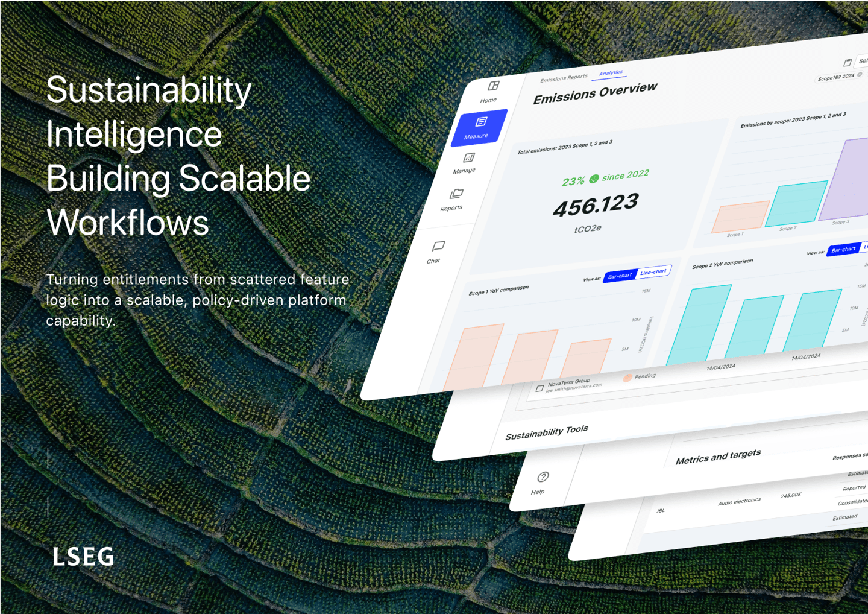Click the Help question mark icon

point(542,477)
